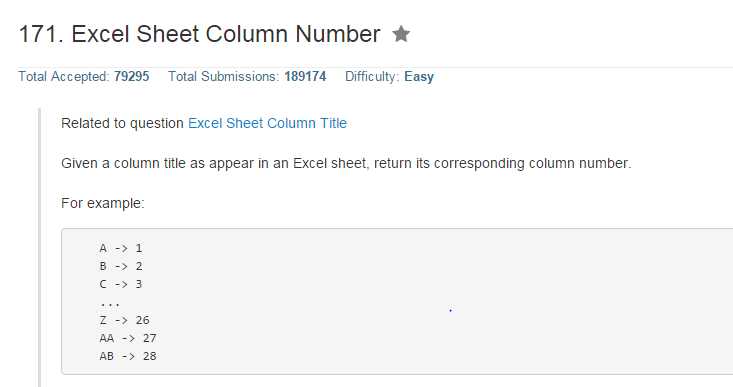Click the "AA -> 27" example line

point(128,338)
